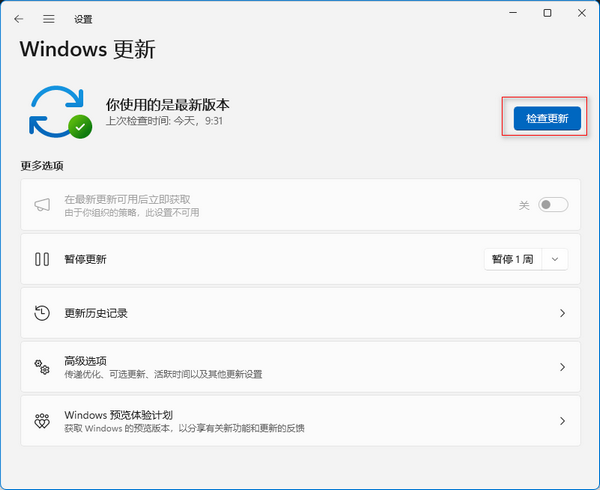Expand the pause duration dropdown arrow
600x490 pixels.
(556, 259)
